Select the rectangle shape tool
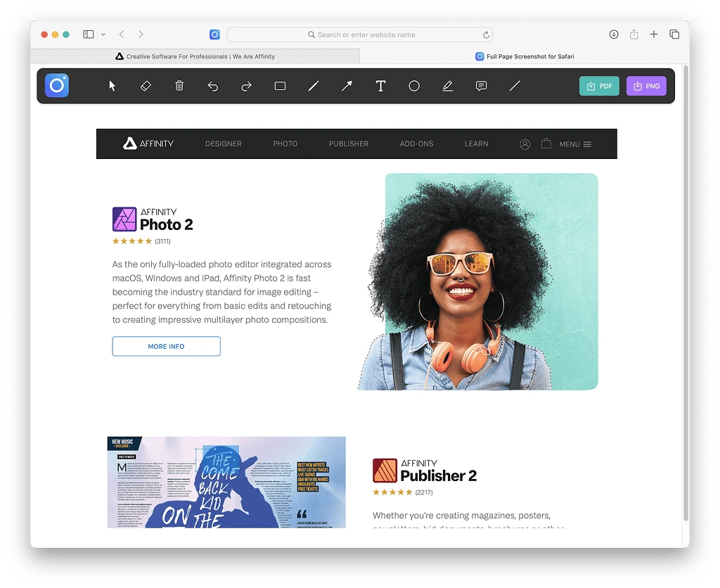The height and width of the screenshot is (588, 720). [x=280, y=86]
